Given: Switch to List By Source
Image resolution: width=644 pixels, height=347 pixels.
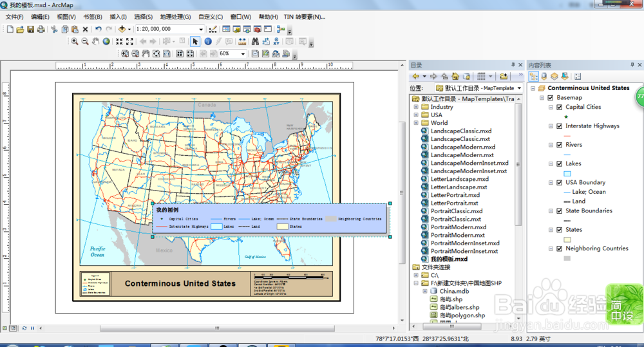Looking at the screenshot, I should click(x=544, y=77).
